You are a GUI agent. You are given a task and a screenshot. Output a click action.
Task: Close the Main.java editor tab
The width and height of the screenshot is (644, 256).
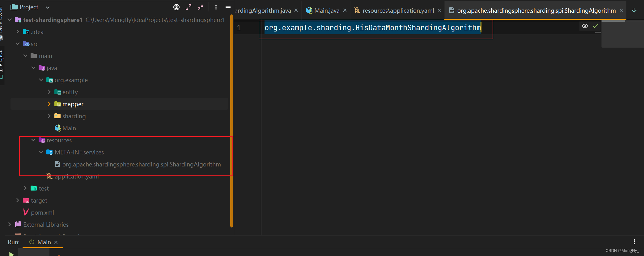(x=345, y=10)
